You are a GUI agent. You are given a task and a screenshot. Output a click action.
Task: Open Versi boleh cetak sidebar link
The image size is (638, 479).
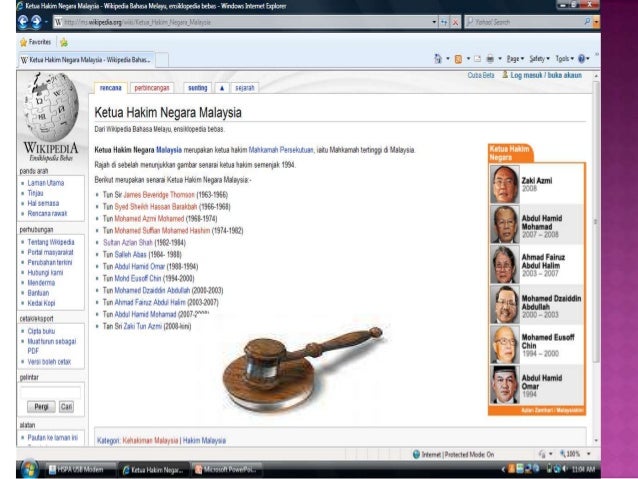tap(49, 362)
